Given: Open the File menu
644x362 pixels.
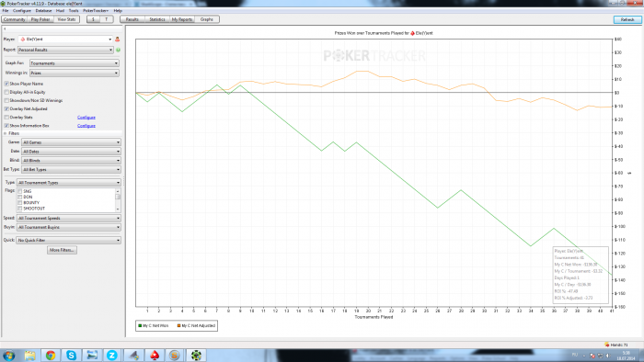Looking at the screenshot, I should (6, 11).
